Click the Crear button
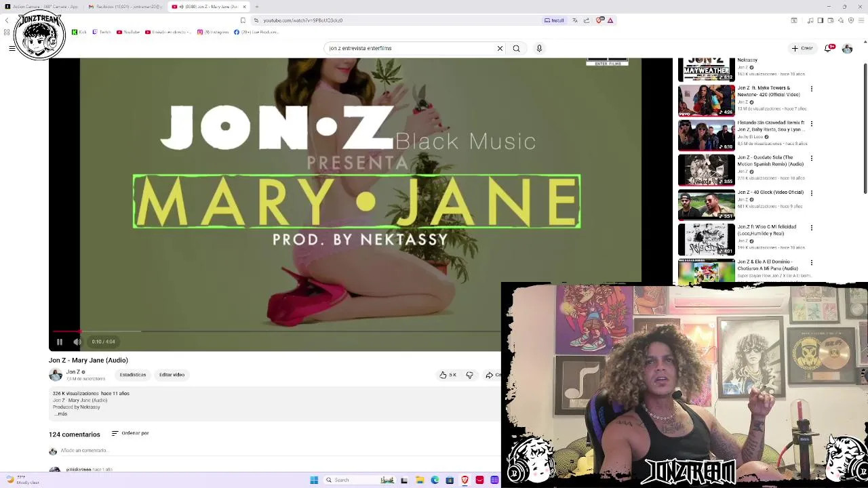 tap(802, 48)
